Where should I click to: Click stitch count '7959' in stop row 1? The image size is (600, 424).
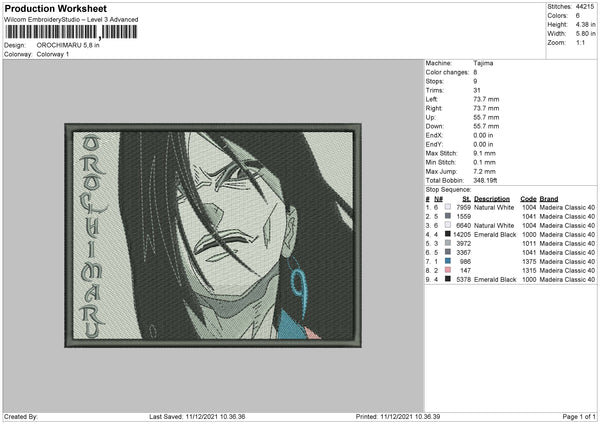point(463,207)
